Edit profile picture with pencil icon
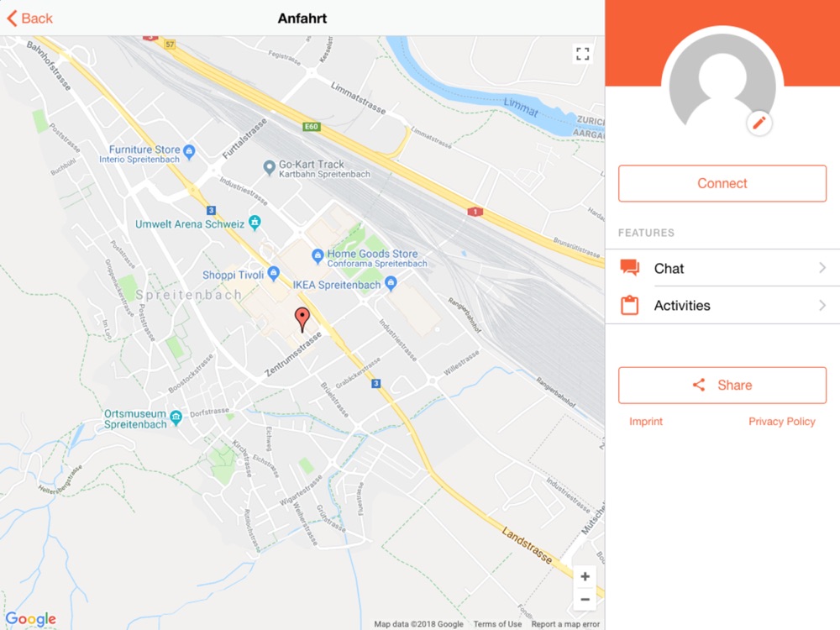The width and height of the screenshot is (840, 630). pyautogui.click(x=759, y=123)
